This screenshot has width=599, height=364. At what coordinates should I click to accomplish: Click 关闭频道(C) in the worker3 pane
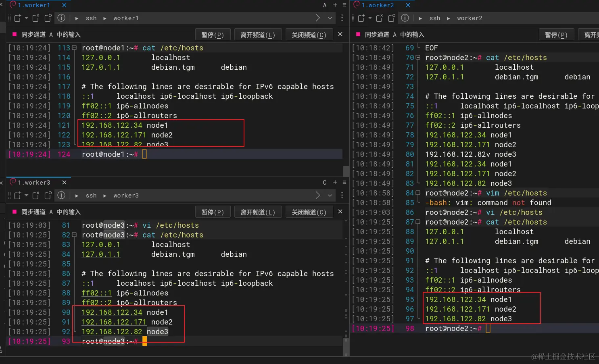coord(309,212)
